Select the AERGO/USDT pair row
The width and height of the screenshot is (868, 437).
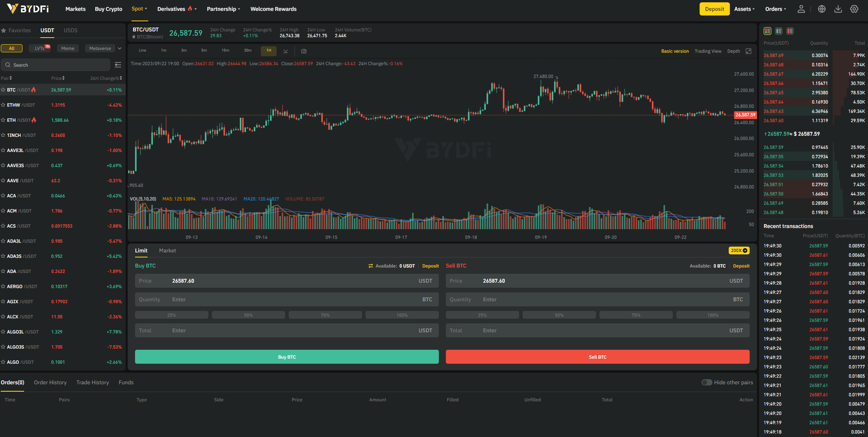click(x=62, y=287)
